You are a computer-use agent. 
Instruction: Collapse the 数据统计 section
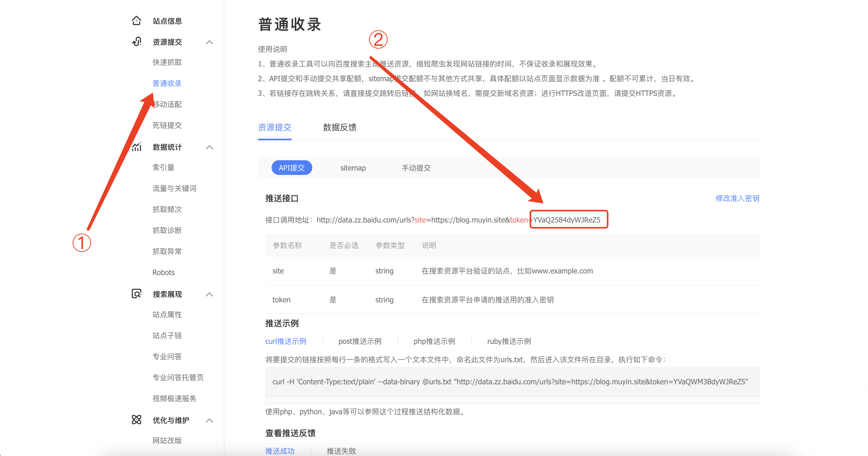click(210, 147)
